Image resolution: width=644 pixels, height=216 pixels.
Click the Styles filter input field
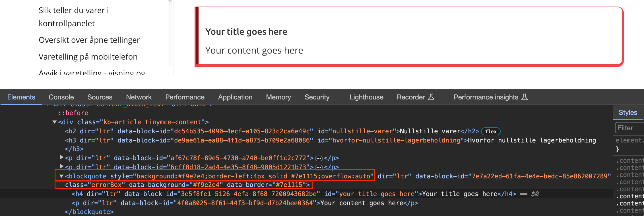coord(629,128)
